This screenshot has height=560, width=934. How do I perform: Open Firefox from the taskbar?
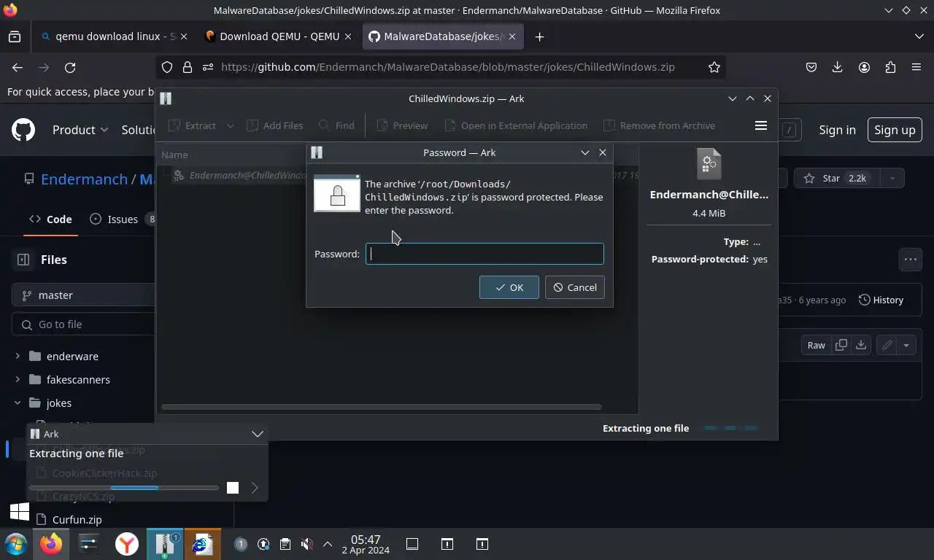coord(51,544)
